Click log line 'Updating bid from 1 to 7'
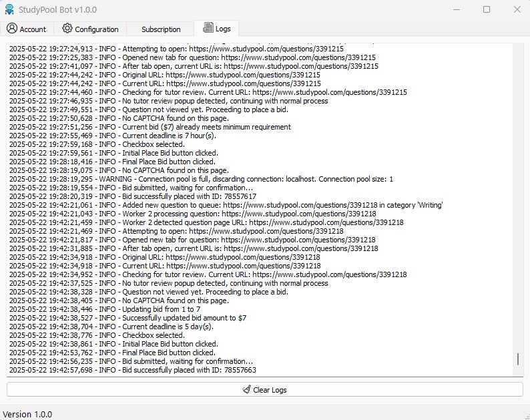Screen dimensions: 530x420 (105, 309)
